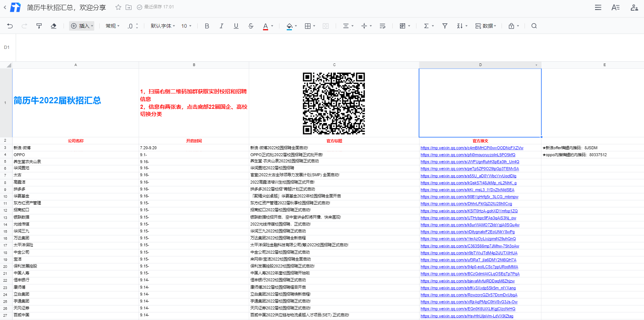Viewport: 644px width, 320px height.
Task: Select the 官方标题 header cell
Action: point(334,141)
